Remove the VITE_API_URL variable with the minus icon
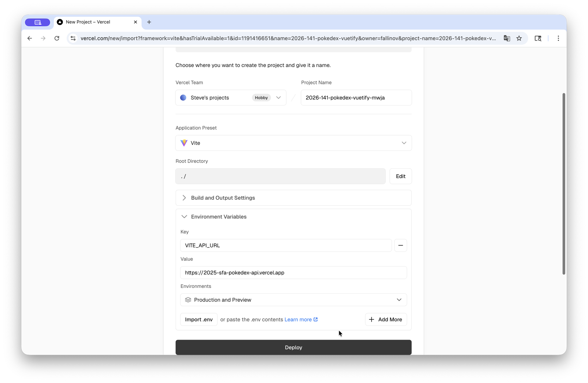Viewport: 588px width, 383px height. coord(400,245)
